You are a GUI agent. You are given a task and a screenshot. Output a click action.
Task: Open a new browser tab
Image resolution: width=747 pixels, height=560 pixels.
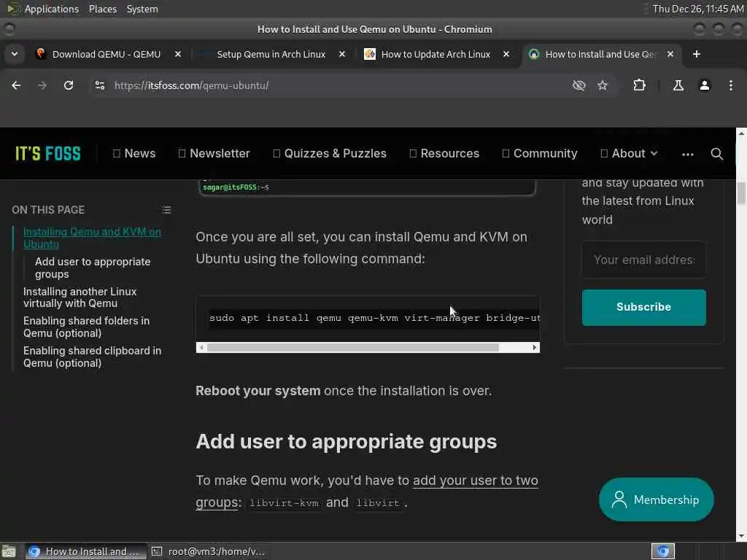pos(697,54)
